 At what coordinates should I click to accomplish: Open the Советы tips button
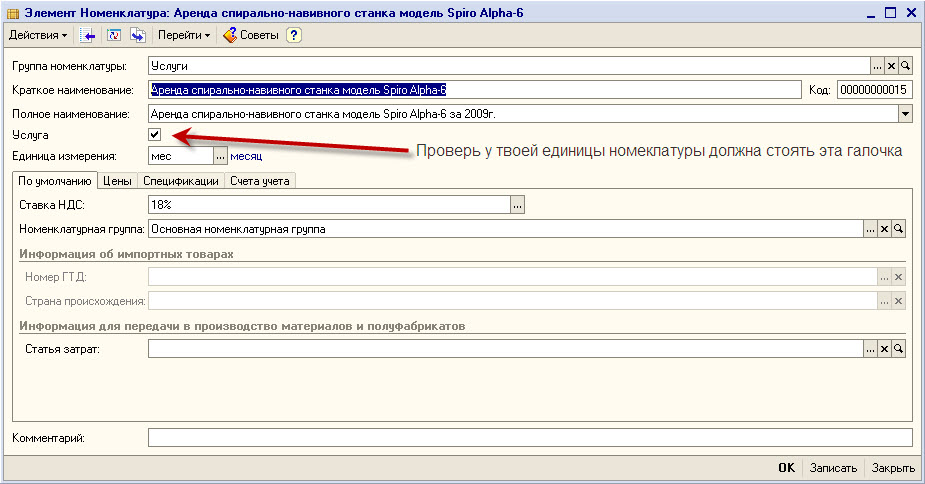point(251,35)
